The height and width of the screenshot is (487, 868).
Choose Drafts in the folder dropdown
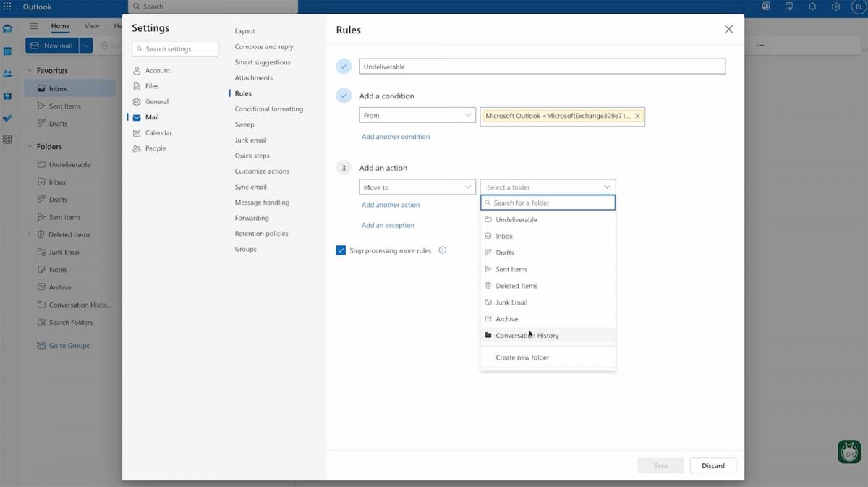pos(548,253)
